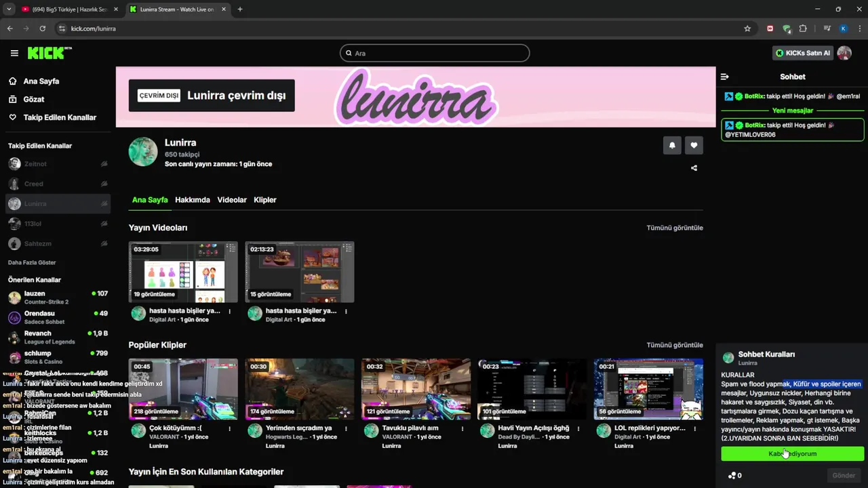
Task: Click Tümünü görüntüle for Popüler Klipler
Action: point(675,345)
